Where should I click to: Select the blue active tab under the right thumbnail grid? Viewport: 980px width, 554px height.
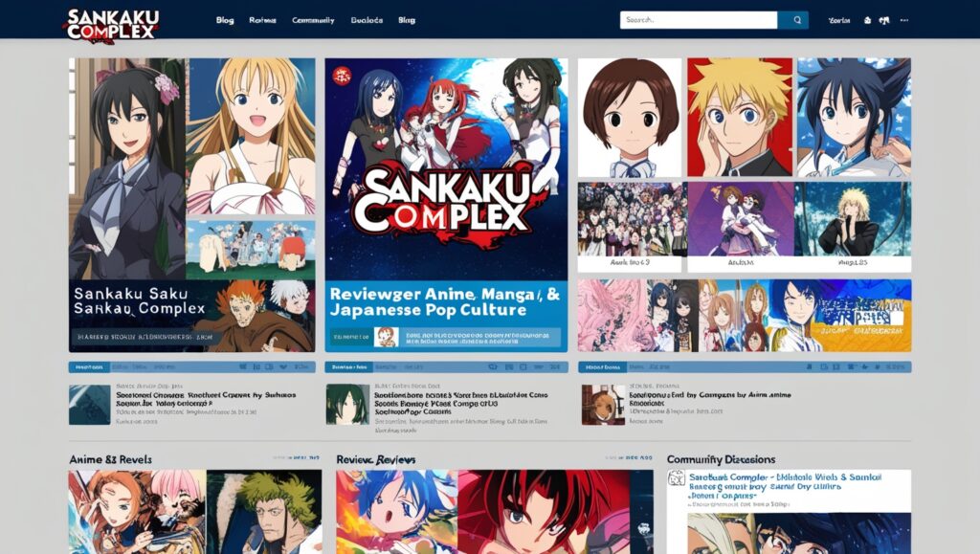pos(603,367)
